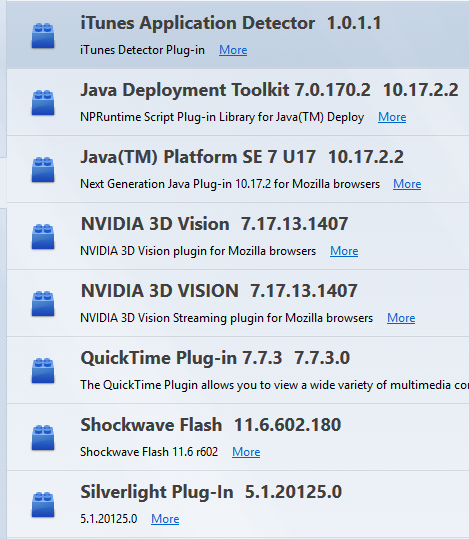Click the QuickTime Plug-in brick icon
The image size is (469, 539).
coord(43,371)
